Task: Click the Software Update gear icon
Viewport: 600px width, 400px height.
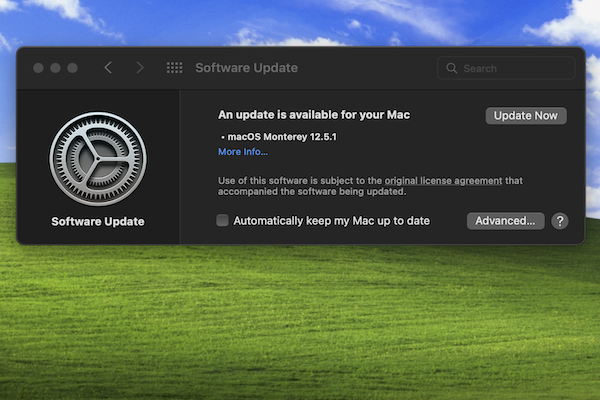Action: [98, 157]
